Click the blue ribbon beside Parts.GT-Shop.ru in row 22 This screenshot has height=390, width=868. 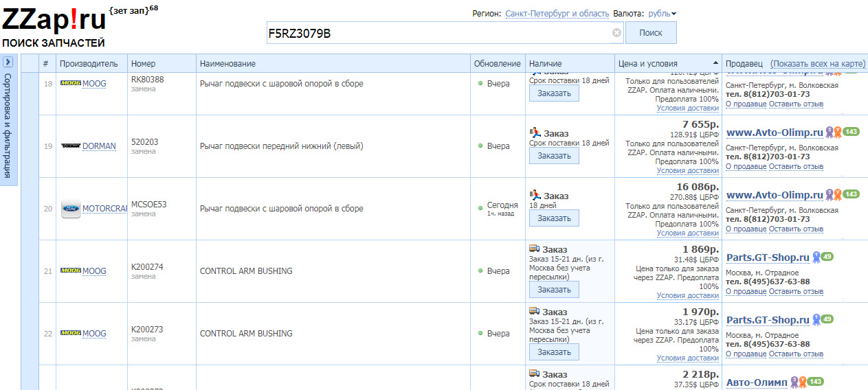point(816,320)
